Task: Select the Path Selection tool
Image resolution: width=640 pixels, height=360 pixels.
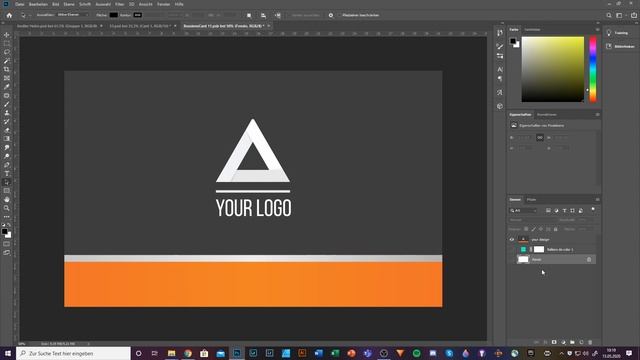Action: (x=7, y=182)
